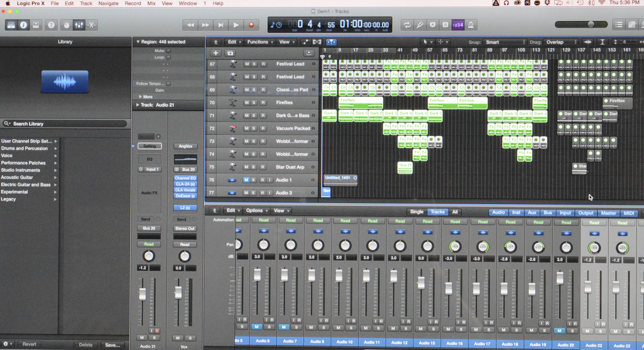Start playback with the Play button

tap(236, 25)
